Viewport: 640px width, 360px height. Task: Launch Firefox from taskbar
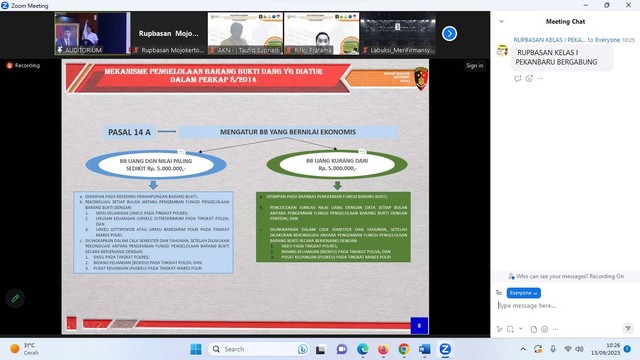tap(383, 349)
